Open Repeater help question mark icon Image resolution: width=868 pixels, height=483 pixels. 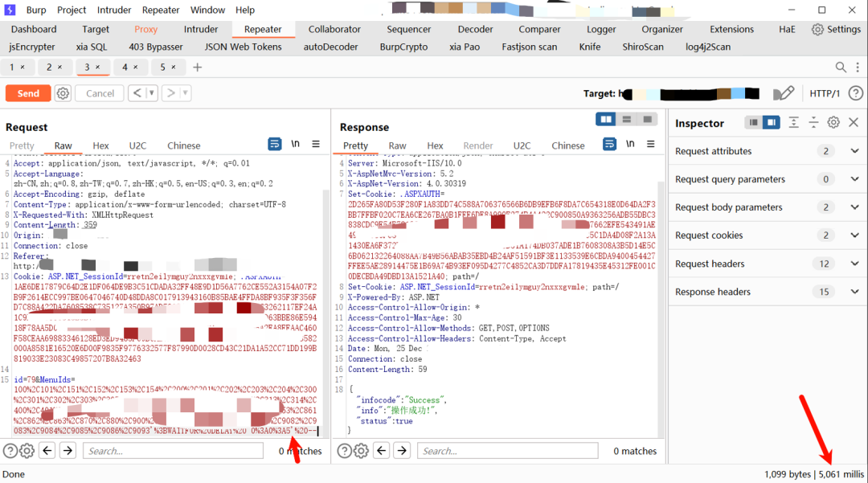[856, 93]
